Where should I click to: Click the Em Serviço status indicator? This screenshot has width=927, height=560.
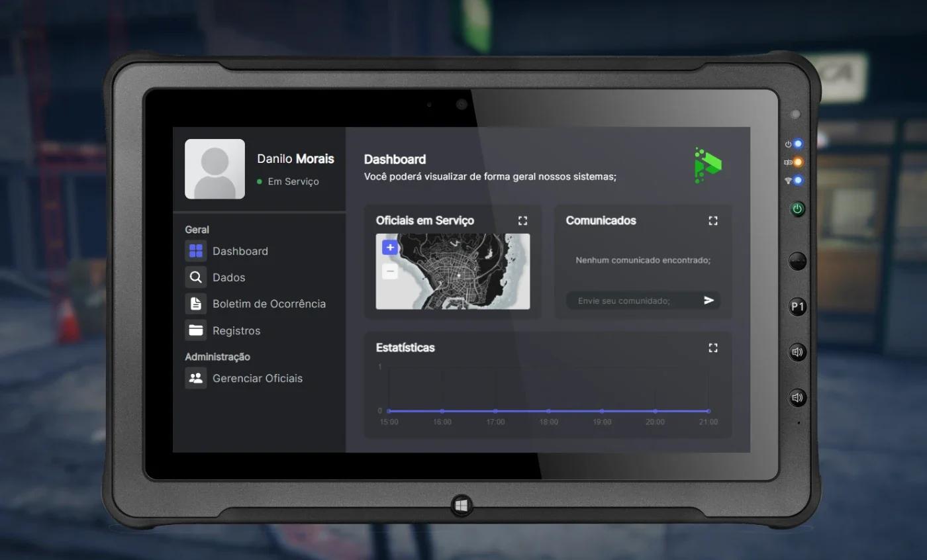pos(288,181)
